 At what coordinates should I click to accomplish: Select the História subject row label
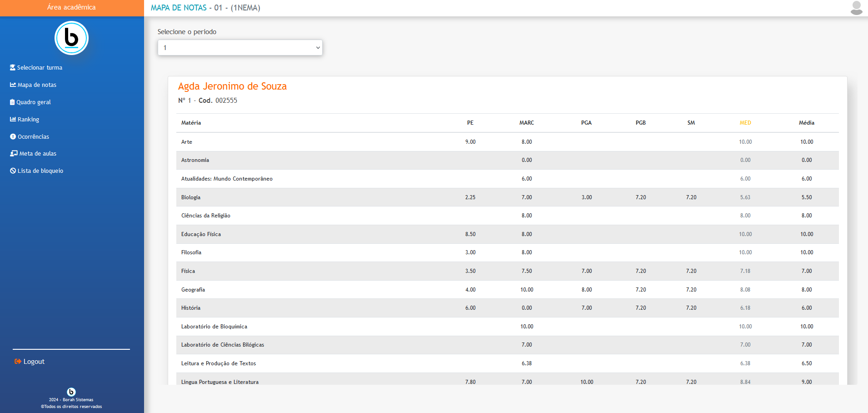(x=191, y=308)
